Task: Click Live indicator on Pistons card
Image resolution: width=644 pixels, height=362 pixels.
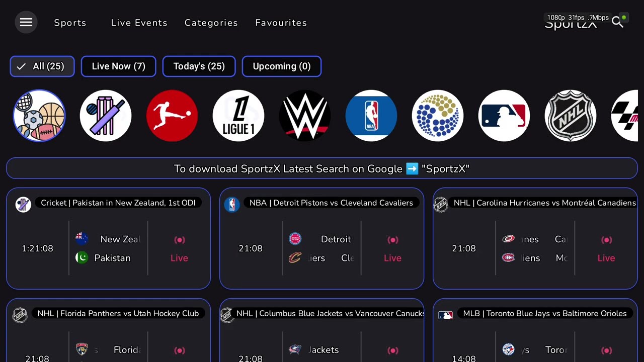Action: [x=392, y=249]
